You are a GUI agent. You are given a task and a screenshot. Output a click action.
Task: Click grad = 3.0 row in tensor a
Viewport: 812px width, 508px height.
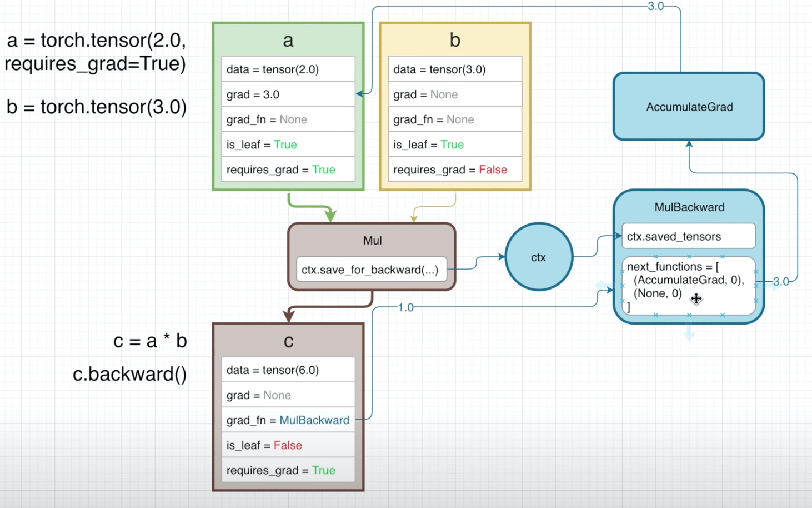pyautogui.click(x=288, y=94)
